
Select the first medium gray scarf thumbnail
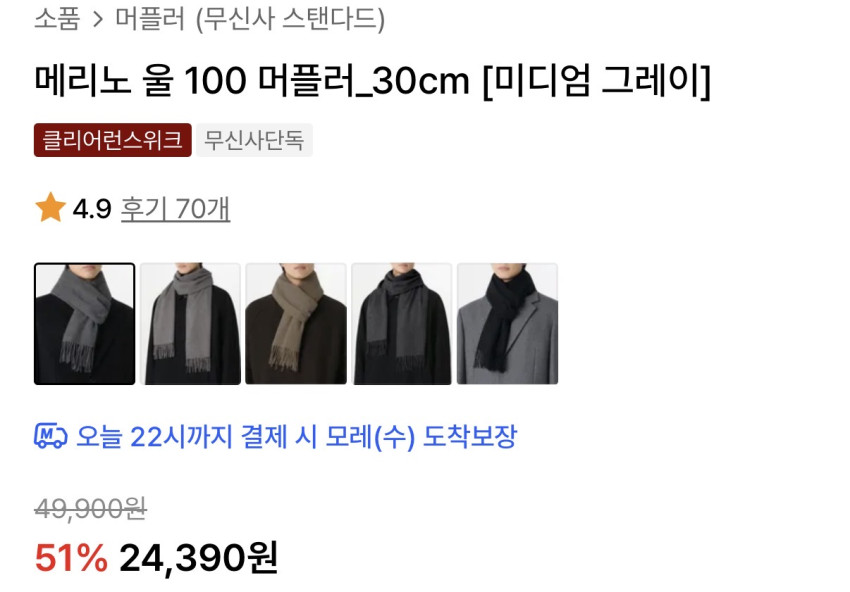point(85,324)
